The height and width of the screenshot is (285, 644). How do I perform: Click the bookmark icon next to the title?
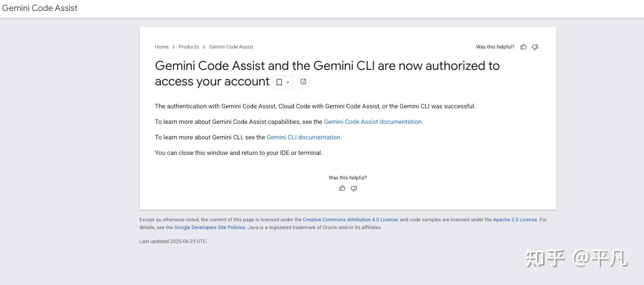pyautogui.click(x=279, y=82)
